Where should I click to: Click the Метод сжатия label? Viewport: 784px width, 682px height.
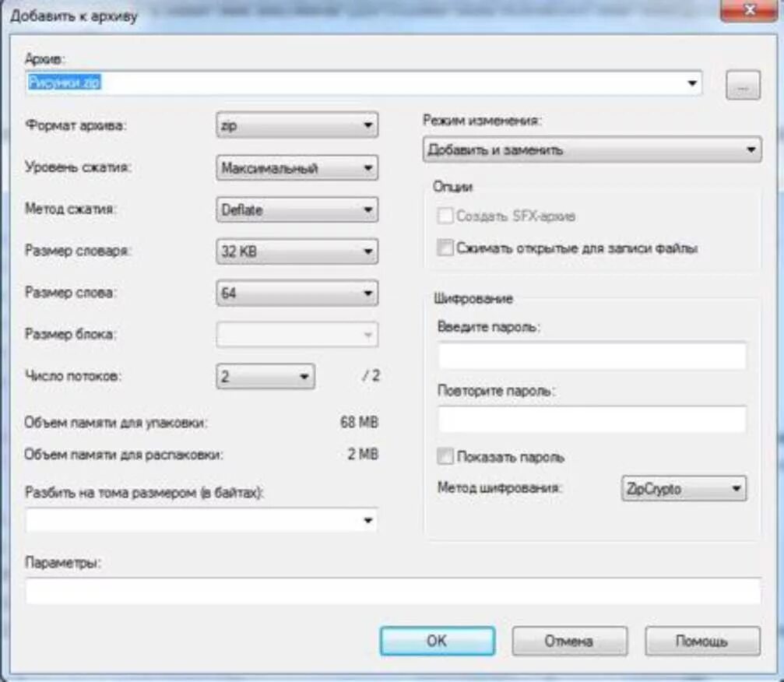click(x=71, y=209)
